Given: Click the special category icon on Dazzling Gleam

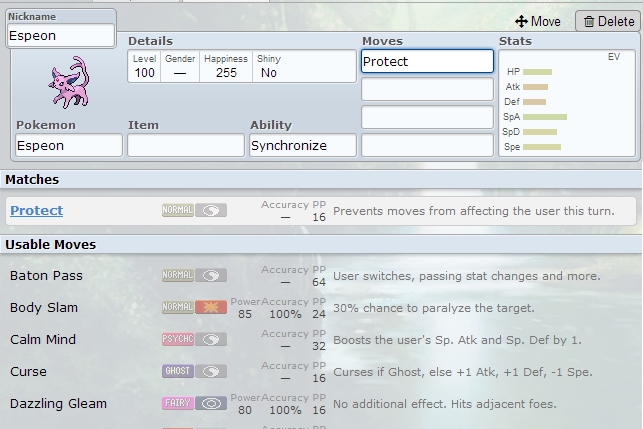Looking at the screenshot, I should tap(211, 403).
